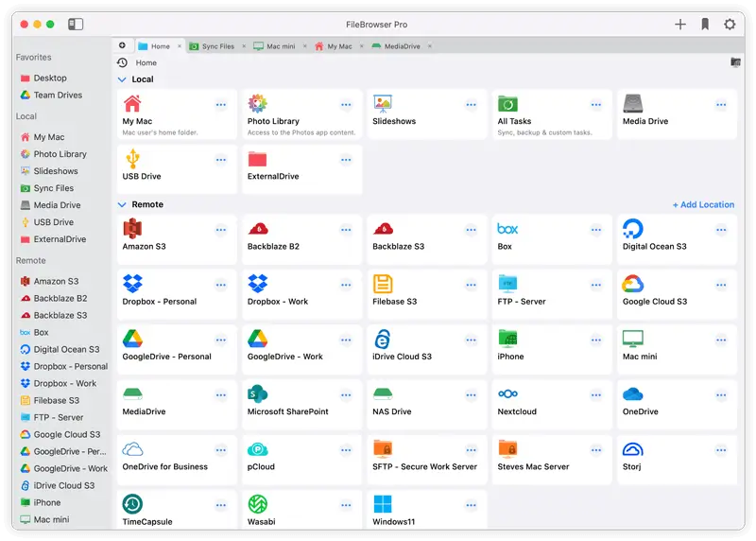
Task: Open more options for Photo Library card
Action: point(346,105)
